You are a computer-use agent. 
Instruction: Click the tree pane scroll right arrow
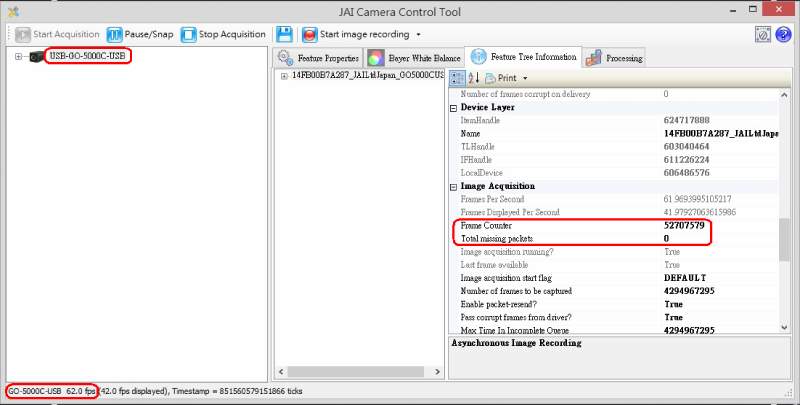[437, 372]
